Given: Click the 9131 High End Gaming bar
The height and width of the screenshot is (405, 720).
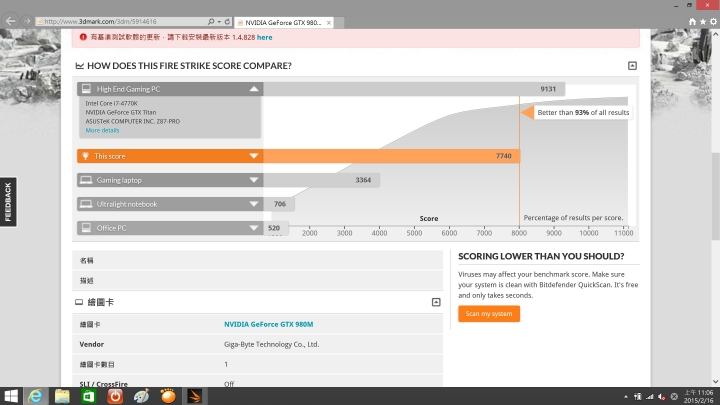Looking at the screenshot, I should 414,89.
